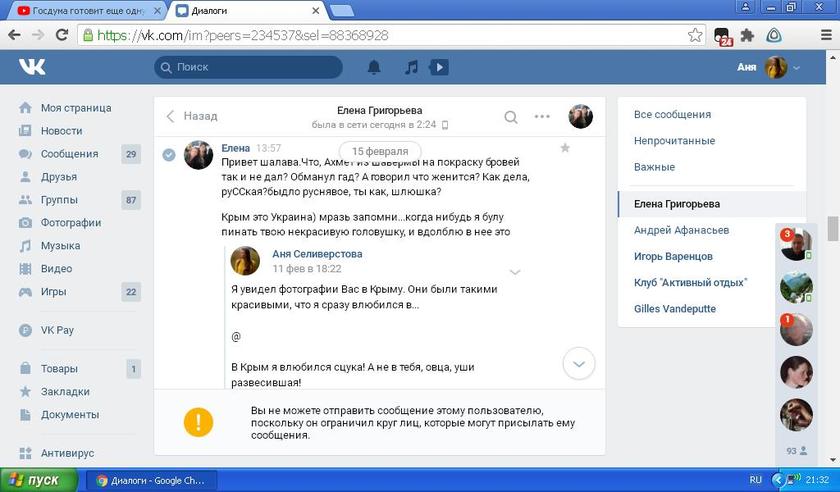840x492 pixels.
Task: Focus the VK Поиск search field
Action: click(x=249, y=67)
